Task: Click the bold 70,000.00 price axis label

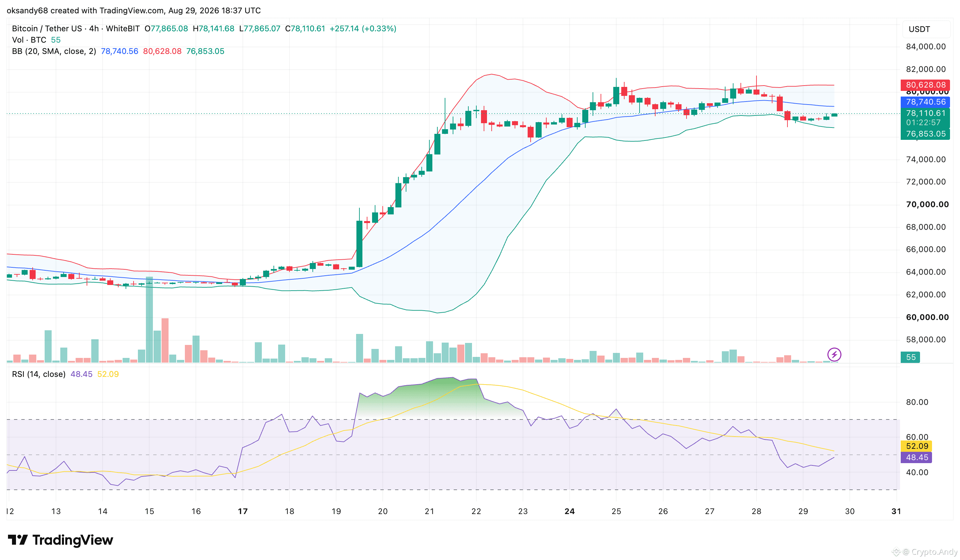Action: 927,204
